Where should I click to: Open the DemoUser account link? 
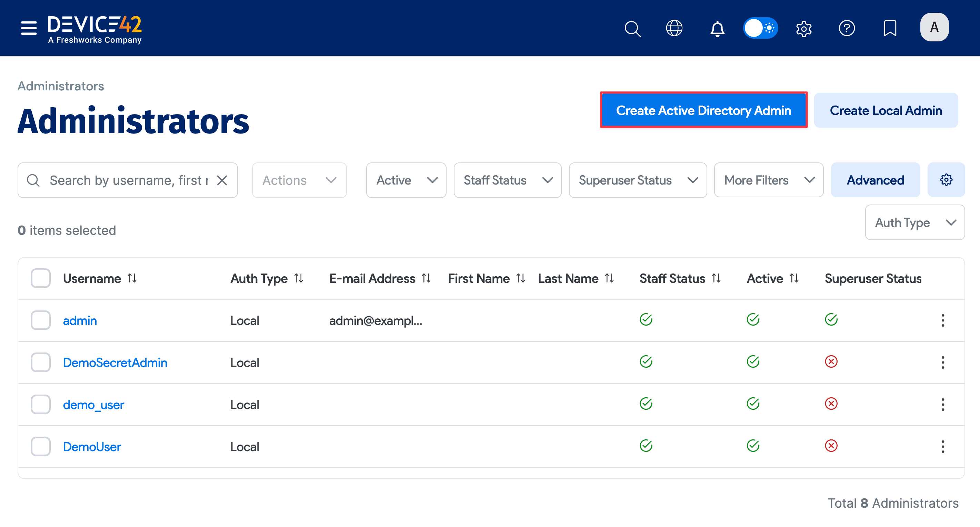coord(92,446)
